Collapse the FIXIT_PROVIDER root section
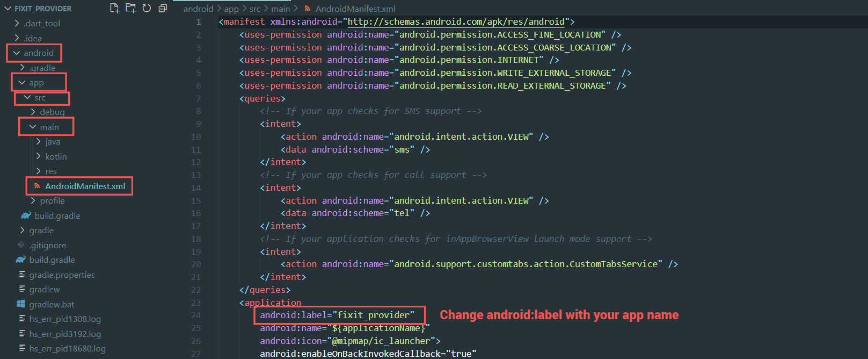The width and height of the screenshot is (868, 359). 8,9
